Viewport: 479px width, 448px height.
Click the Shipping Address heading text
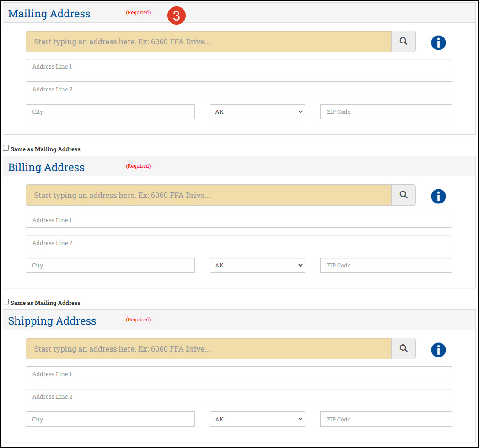(x=52, y=321)
